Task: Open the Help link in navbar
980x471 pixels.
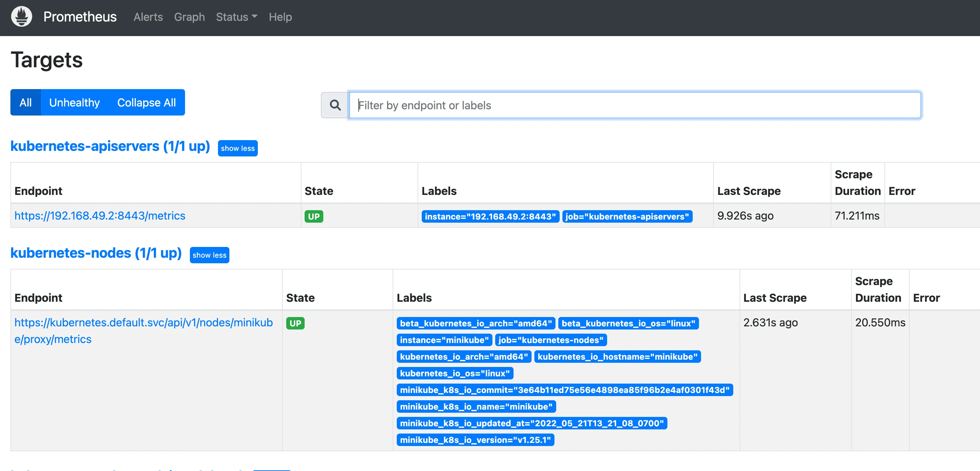Action: (280, 17)
